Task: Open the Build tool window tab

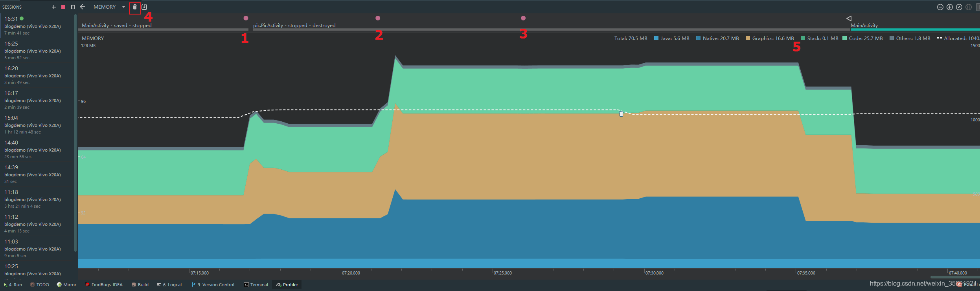Action: (x=140, y=285)
